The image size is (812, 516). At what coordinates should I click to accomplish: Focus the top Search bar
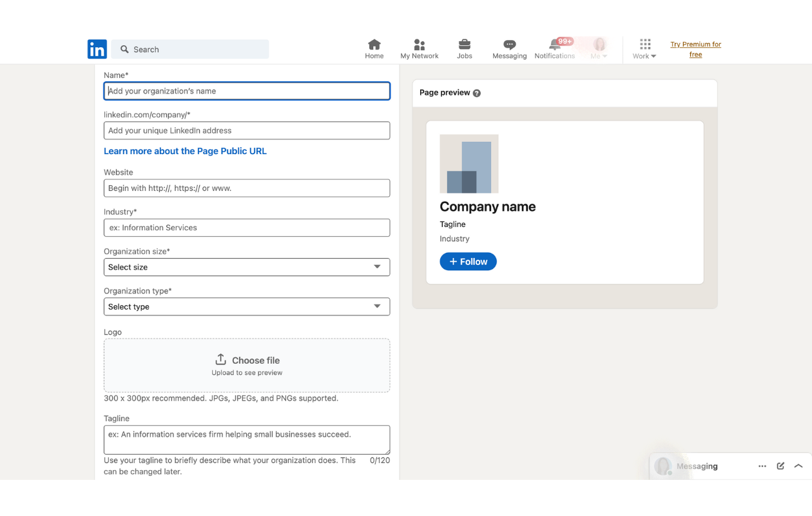point(190,49)
